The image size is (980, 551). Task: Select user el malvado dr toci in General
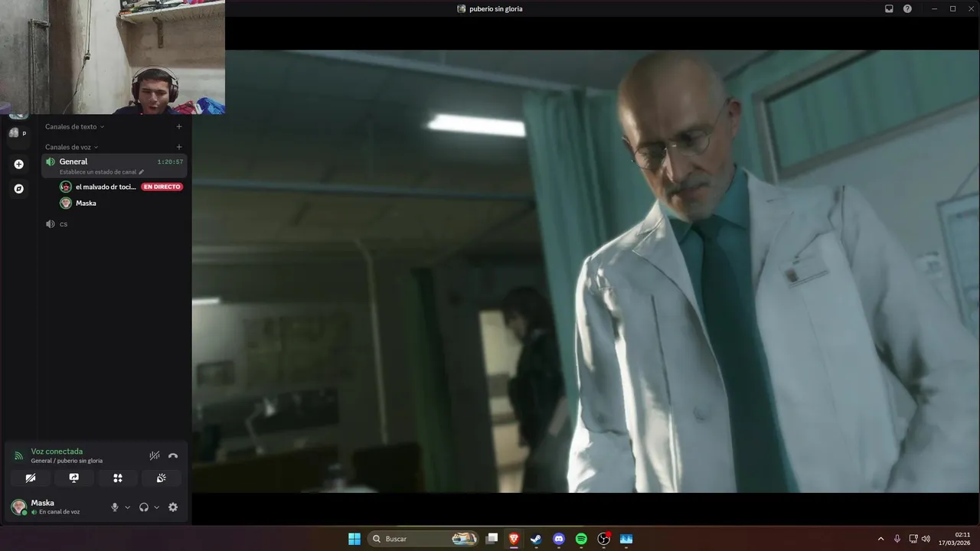(106, 187)
